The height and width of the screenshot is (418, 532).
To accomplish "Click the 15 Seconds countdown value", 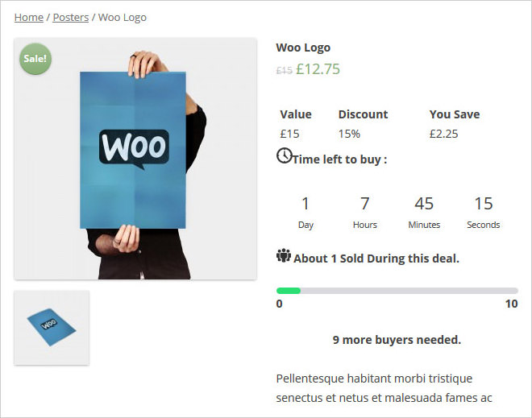I will point(483,204).
